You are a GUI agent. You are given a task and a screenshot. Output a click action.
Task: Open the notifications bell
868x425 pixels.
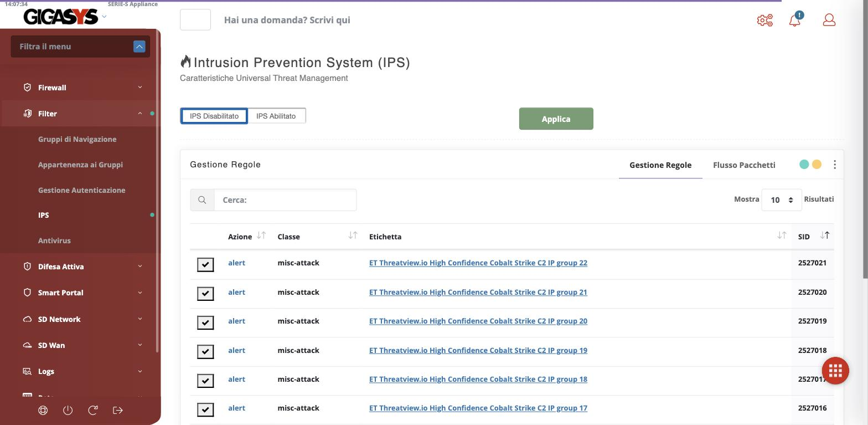(x=795, y=20)
